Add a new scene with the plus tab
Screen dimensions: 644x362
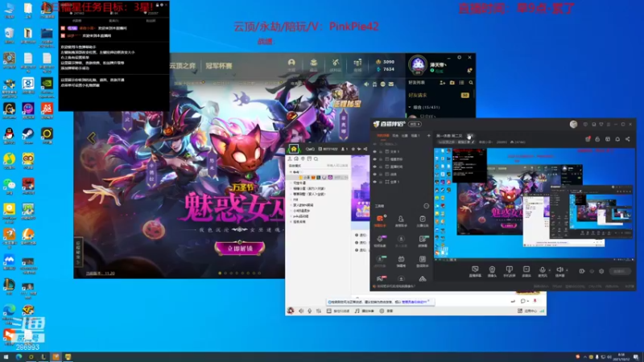pyautogui.click(x=428, y=135)
